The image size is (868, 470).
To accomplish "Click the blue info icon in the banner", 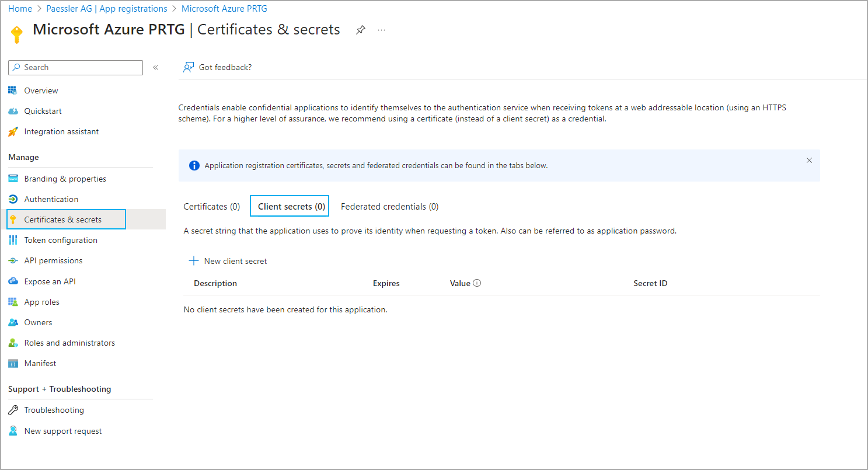I will 194,165.
